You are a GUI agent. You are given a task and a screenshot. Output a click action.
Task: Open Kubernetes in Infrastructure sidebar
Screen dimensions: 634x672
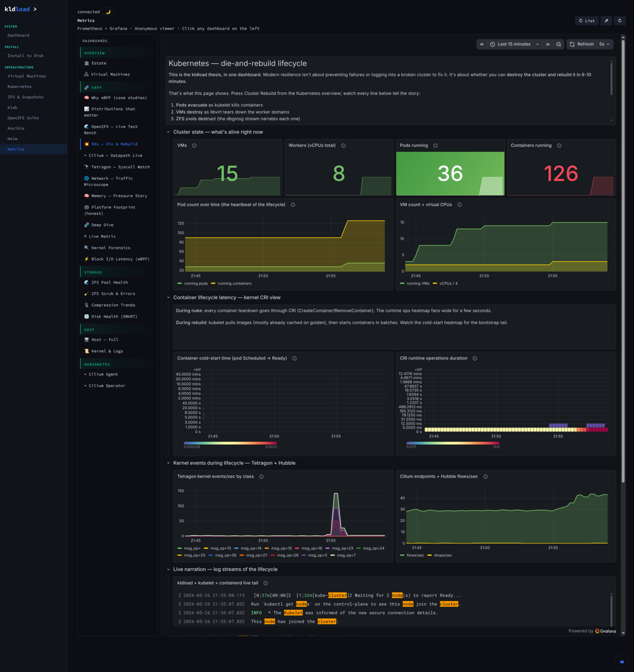pos(19,87)
